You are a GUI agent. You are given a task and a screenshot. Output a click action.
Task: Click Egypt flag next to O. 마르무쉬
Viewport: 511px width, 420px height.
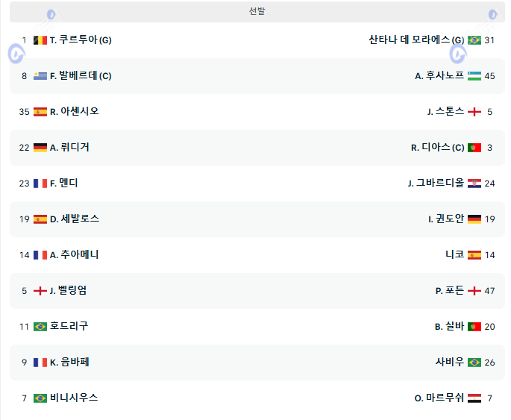474,398
